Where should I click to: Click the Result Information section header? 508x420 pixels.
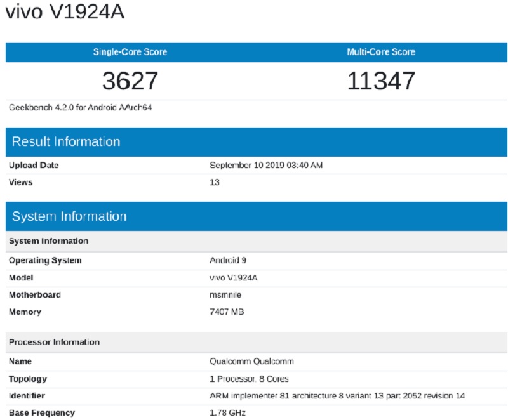tap(257, 141)
